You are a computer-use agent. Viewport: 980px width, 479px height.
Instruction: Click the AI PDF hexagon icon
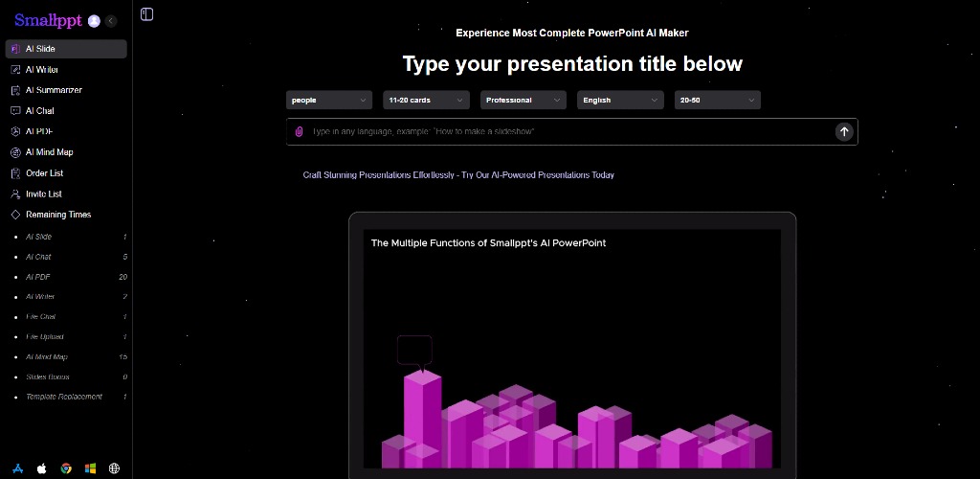pyautogui.click(x=15, y=131)
